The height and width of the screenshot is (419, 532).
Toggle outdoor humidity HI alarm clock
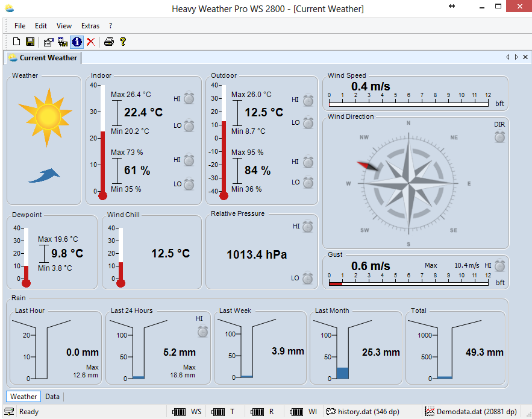point(308,162)
